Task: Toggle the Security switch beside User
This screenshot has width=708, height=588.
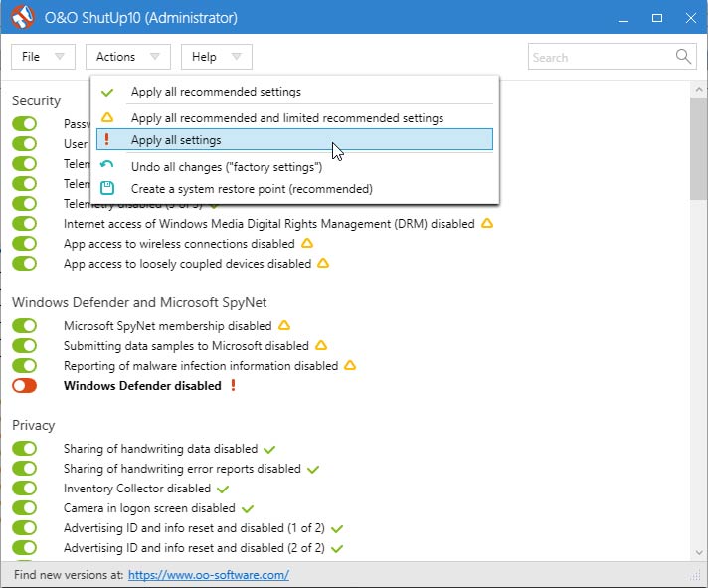Action: (25, 144)
